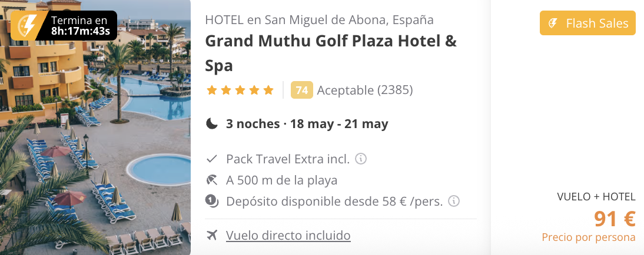
Task: Click the Aceptable (2385) reviews text
Action: (365, 90)
